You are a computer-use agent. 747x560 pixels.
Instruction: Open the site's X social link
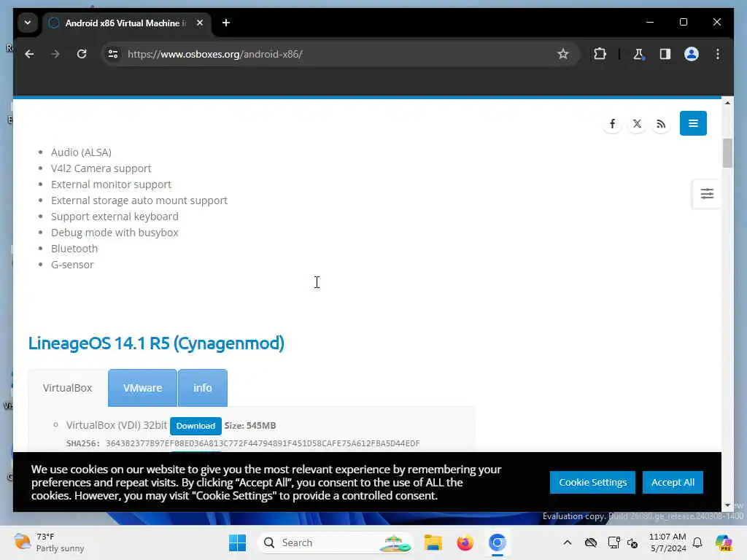(x=637, y=124)
